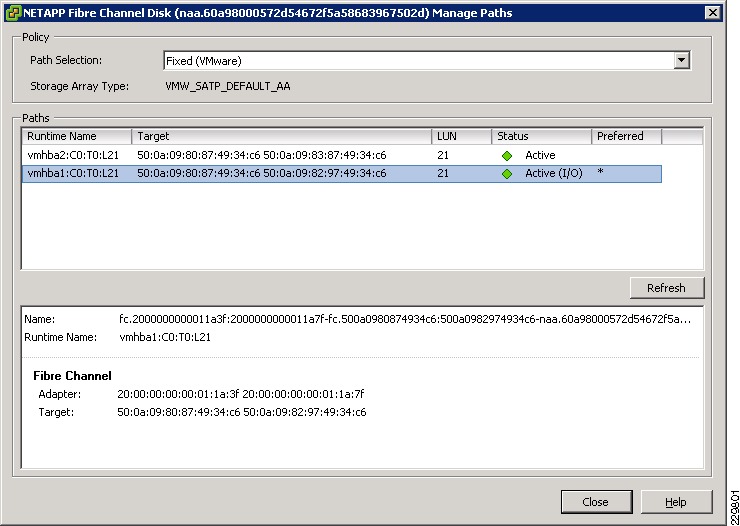The width and height of the screenshot is (740, 526).
Task: Click the vSphere disk icon in title bar
Action: pos(14,13)
